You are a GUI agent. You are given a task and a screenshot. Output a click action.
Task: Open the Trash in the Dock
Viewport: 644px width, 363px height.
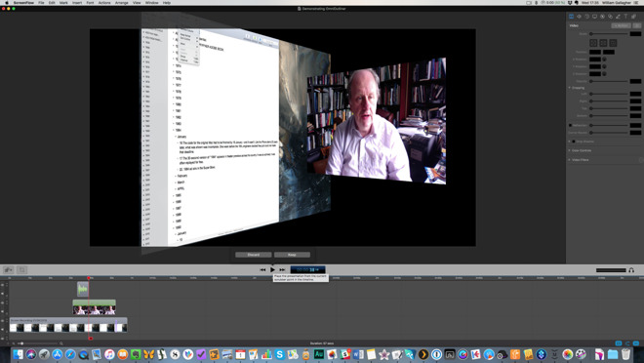625,354
